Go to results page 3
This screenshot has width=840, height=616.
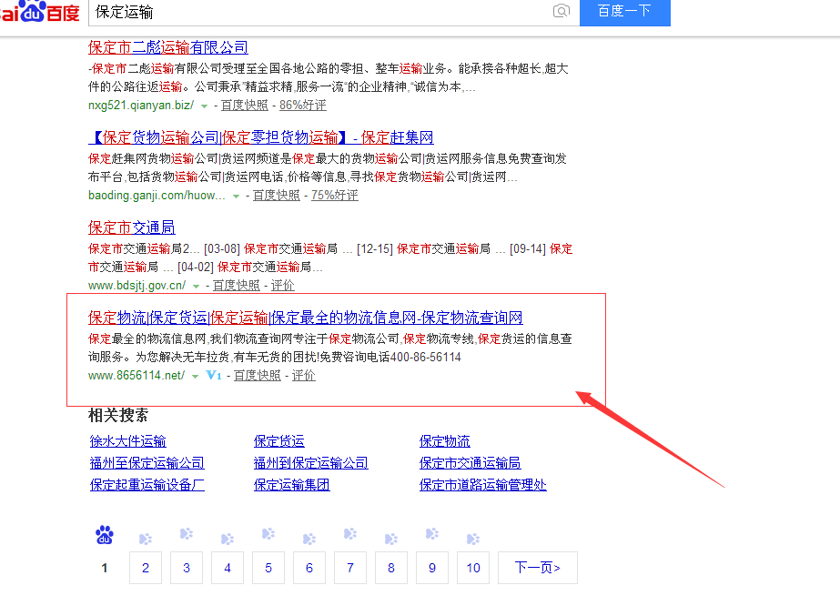(x=187, y=568)
